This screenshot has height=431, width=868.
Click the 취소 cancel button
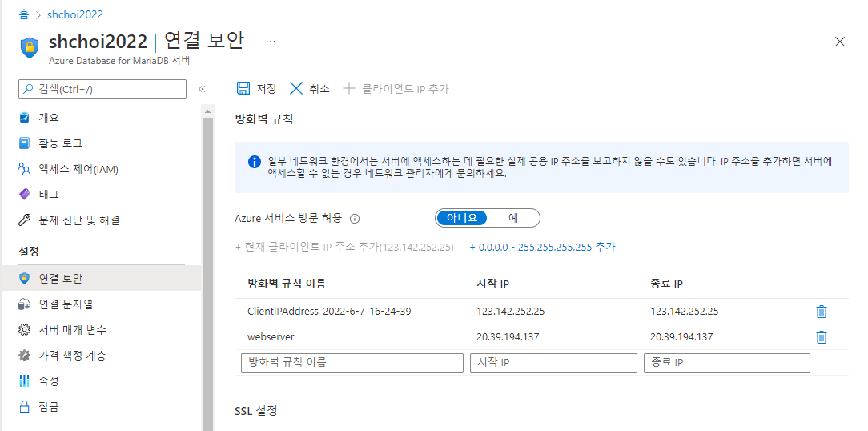pyautogui.click(x=310, y=88)
